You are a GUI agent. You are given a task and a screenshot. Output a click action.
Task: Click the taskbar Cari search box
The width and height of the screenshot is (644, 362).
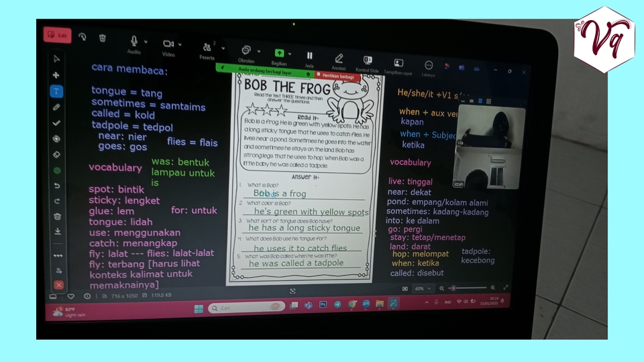(x=246, y=308)
